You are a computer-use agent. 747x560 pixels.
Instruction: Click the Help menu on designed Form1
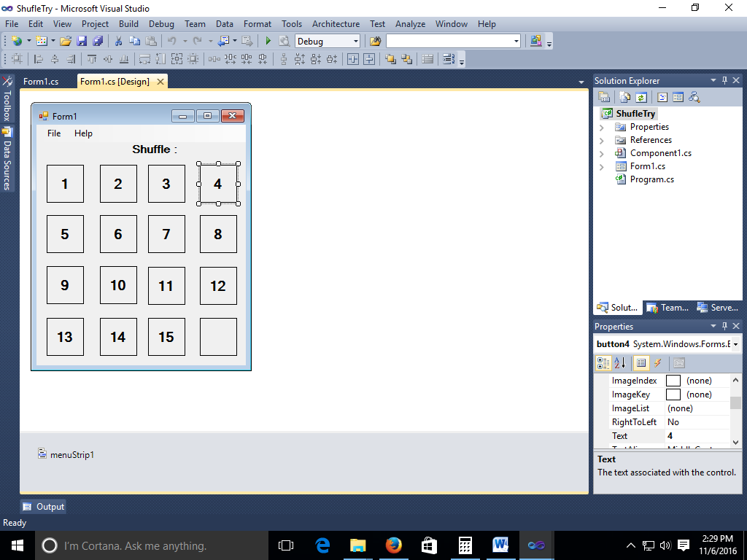[83, 133]
